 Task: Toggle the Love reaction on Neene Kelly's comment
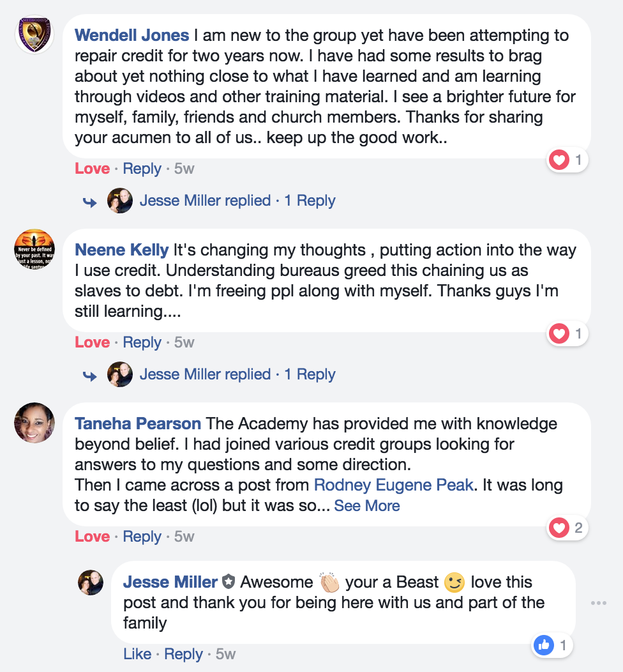click(x=92, y=342)
